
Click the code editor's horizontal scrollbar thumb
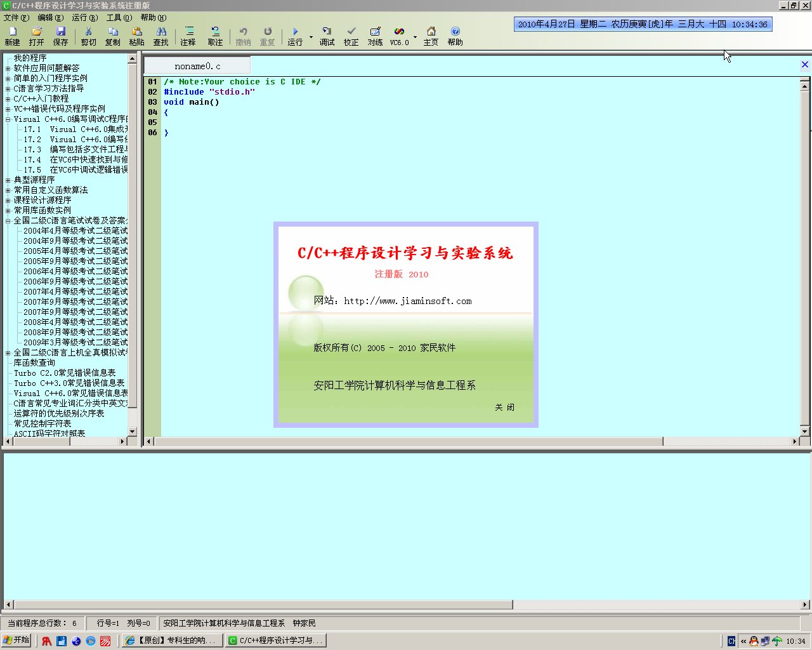point(409,441)
